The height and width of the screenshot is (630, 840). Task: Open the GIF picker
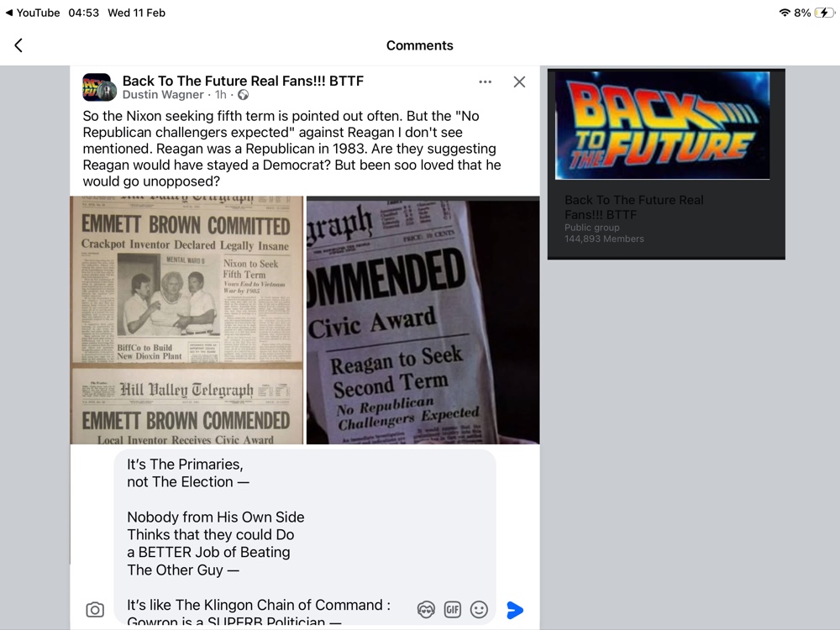tap(453, 610)
